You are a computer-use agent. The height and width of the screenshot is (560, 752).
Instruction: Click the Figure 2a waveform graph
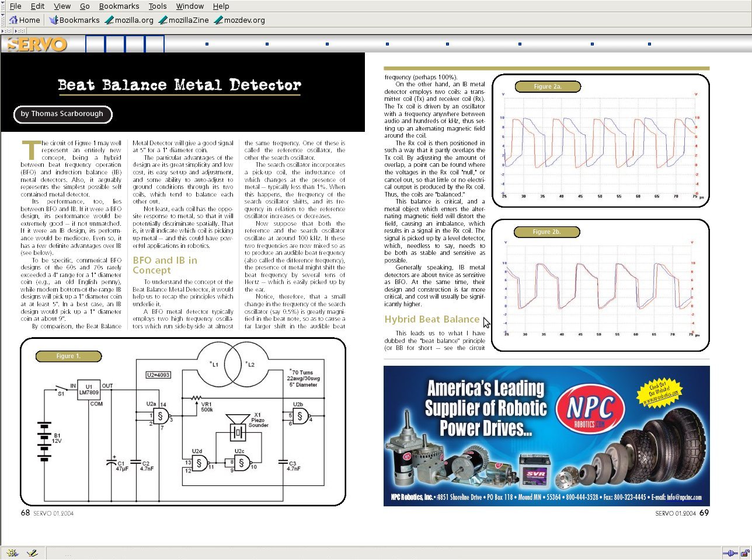point(600,146)
